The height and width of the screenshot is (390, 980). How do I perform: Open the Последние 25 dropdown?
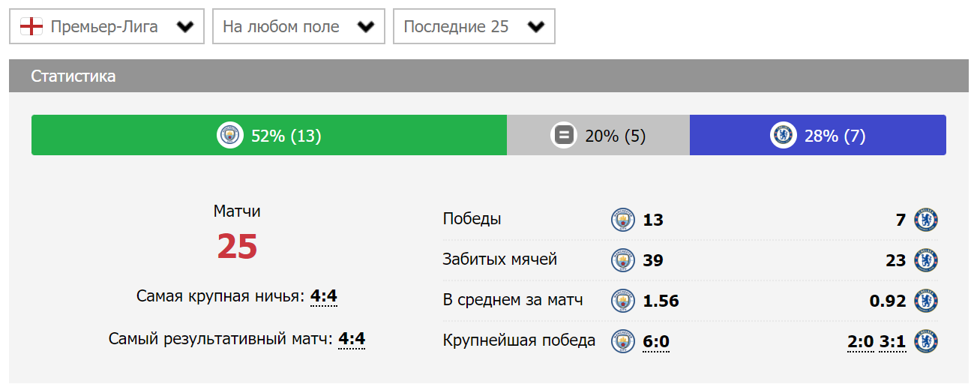click(474, 27)
